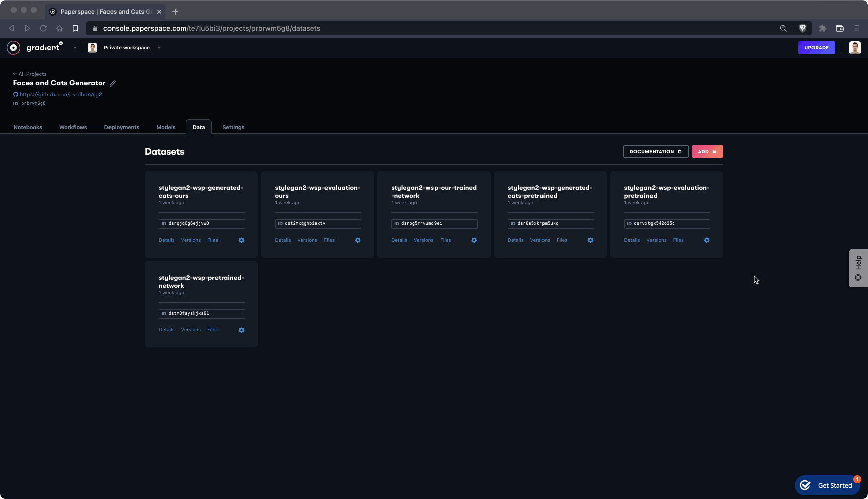The height and width of the screenshot is (499, 868).
Task: Reload the page with refresh icon
Action: click(x=43, y=28)
